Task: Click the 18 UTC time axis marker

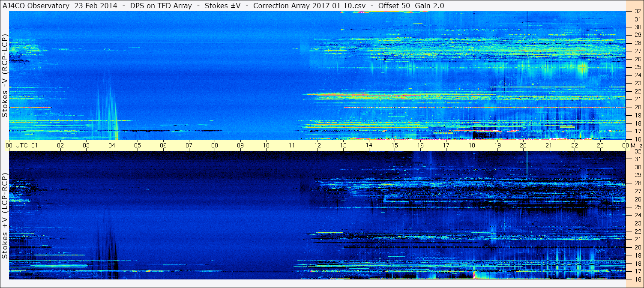Action: point(472,145)
